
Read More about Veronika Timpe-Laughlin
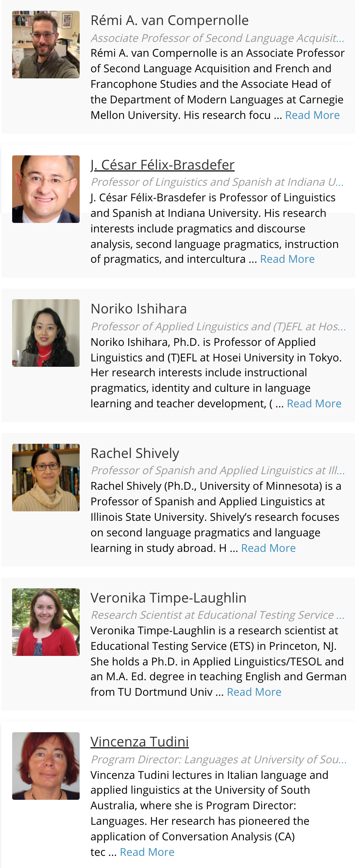pyautogui.click(x=254, y=692)
